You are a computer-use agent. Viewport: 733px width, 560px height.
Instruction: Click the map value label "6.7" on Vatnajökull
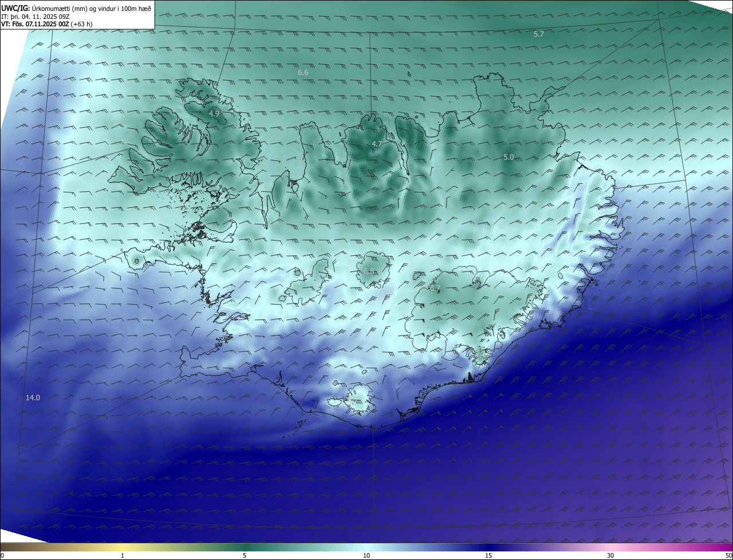435,288
